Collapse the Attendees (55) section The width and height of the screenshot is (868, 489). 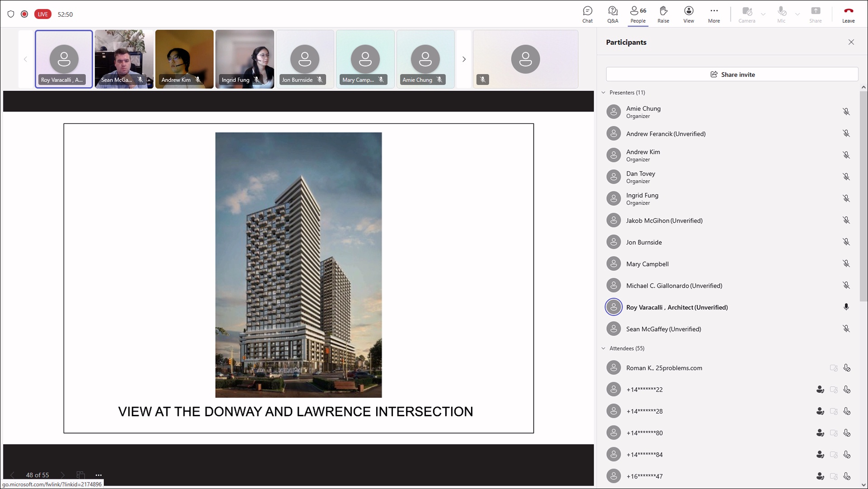603,348
